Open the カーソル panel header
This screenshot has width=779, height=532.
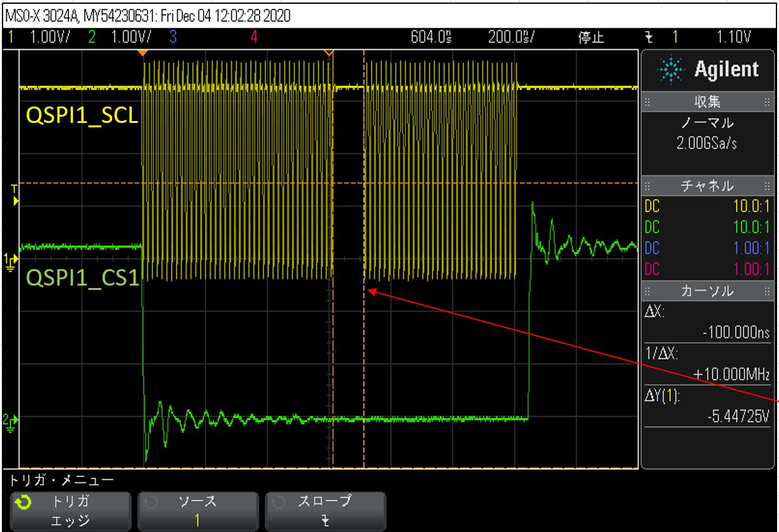tap(707, 291)
